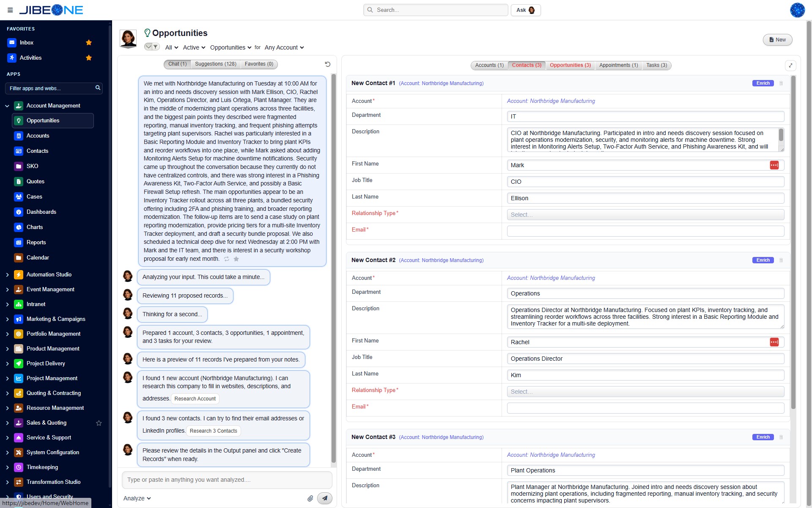Open the Analyze mode dropdown
Viewport: 812px width, 508px height.
[137, 499]
